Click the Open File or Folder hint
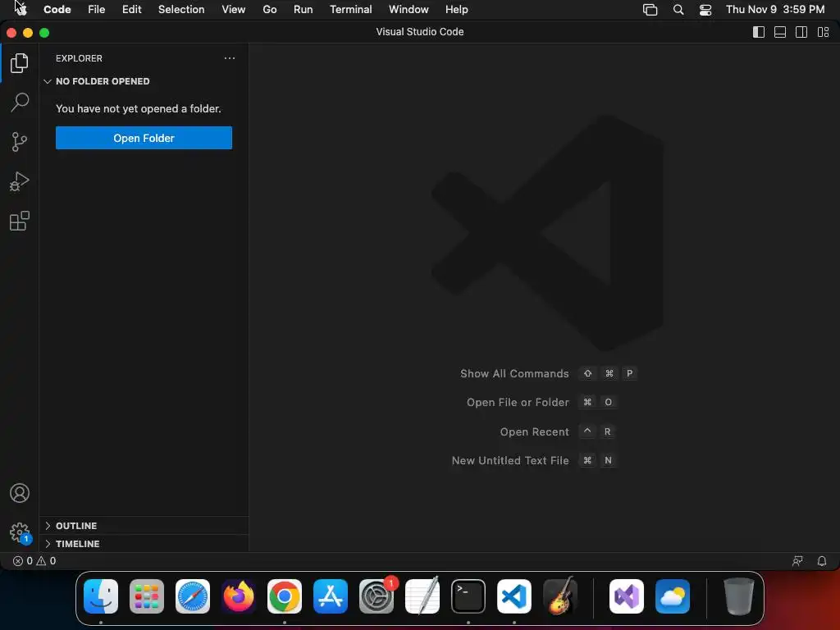Viewport: 840px width, 630px height. click(518, 402)
